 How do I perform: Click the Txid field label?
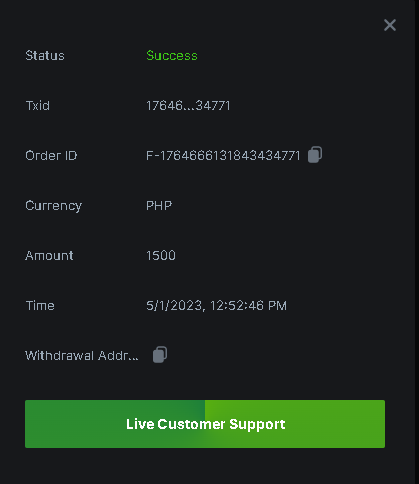pos(38,106)
